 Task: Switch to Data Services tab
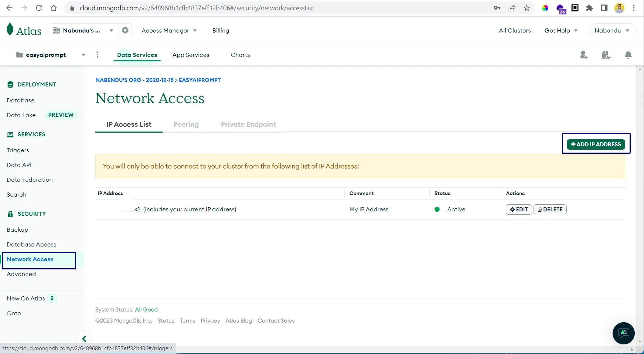(x=137, y=55)
